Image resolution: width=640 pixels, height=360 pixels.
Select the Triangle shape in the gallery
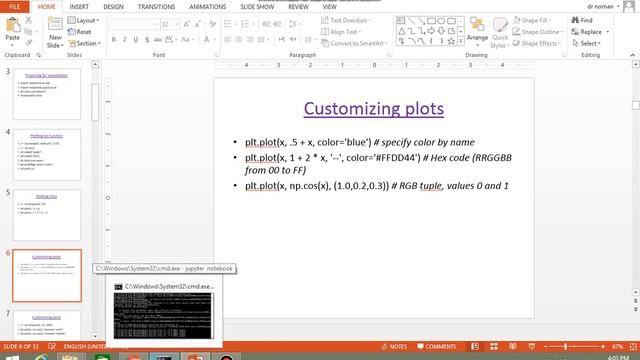[x=401, y=31]
